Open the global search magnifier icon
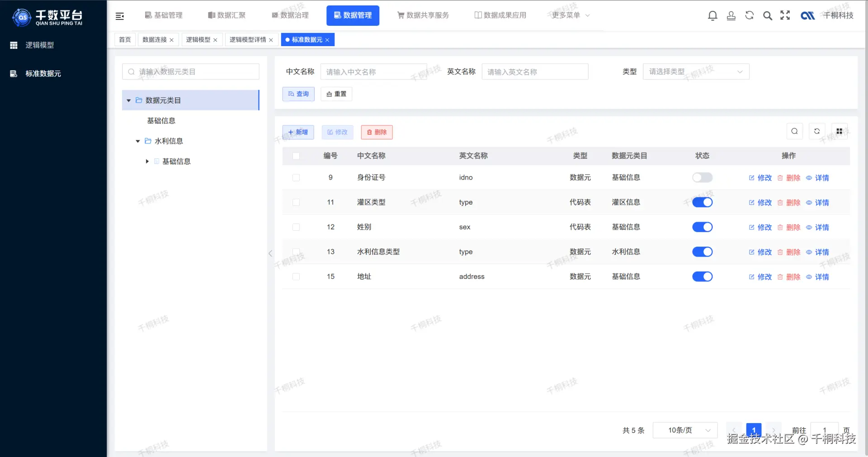This screenshot has width=868, height=457. point(767,16)
